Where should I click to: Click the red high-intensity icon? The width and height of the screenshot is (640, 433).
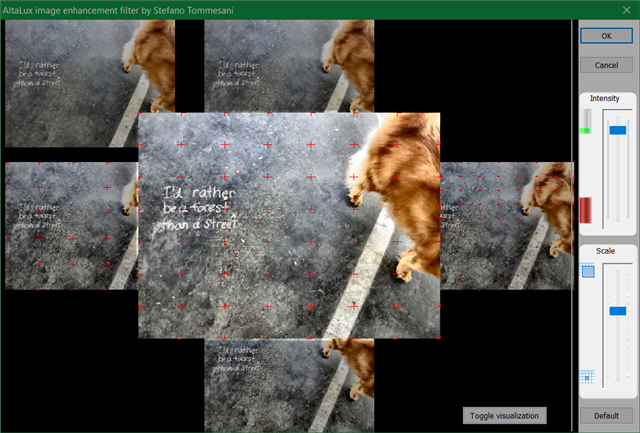(585, 210)
